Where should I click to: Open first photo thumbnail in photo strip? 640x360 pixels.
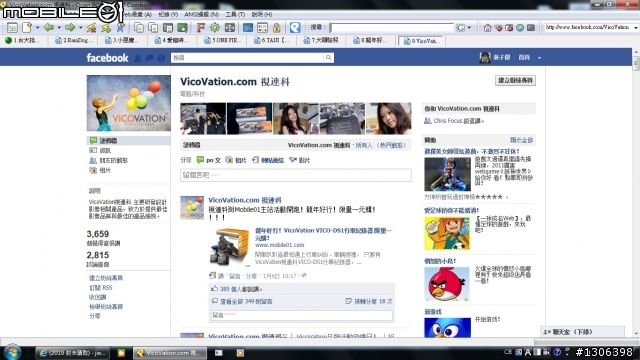[x=203, y=118]
